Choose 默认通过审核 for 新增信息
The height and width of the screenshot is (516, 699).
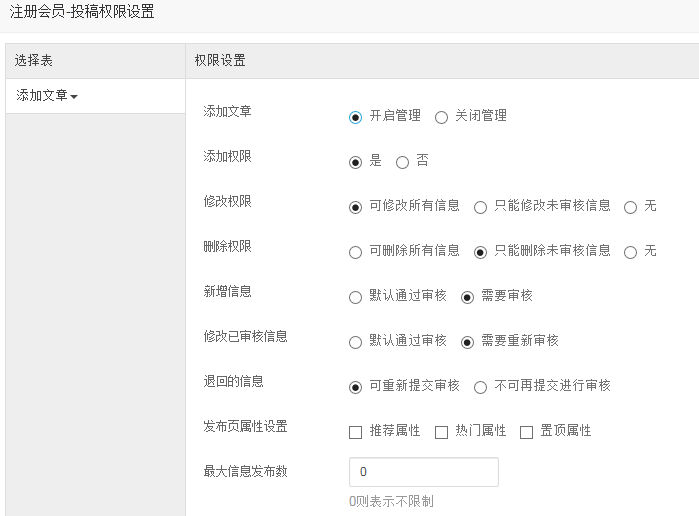point(355,297)
